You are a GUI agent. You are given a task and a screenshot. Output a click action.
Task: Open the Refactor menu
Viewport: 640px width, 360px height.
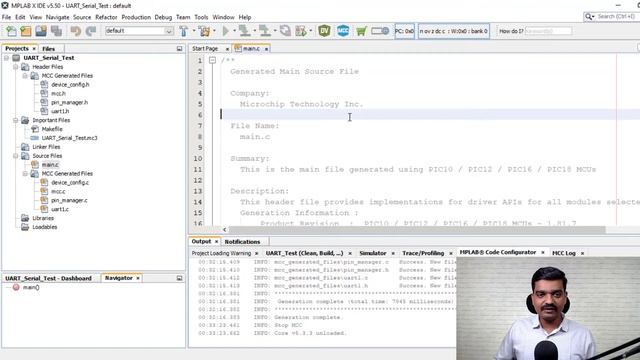pyautogui.click(x=106, y=17)
